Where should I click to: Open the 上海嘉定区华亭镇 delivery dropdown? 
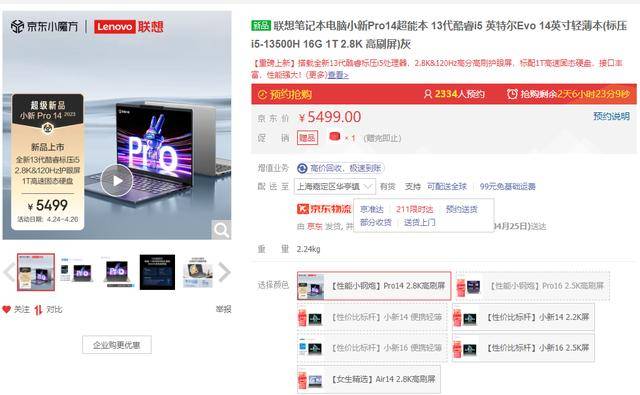point(335,186)
